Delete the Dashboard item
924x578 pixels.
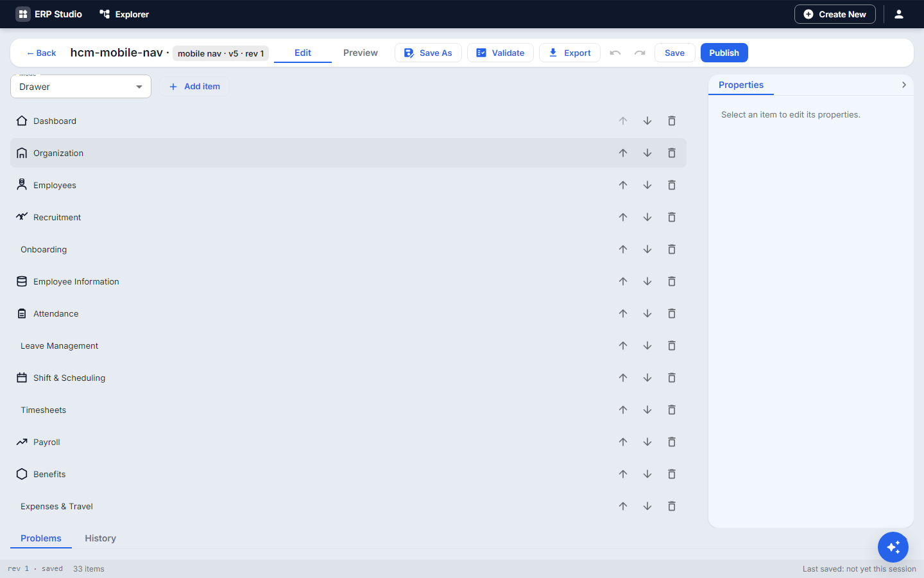[672, 121]
